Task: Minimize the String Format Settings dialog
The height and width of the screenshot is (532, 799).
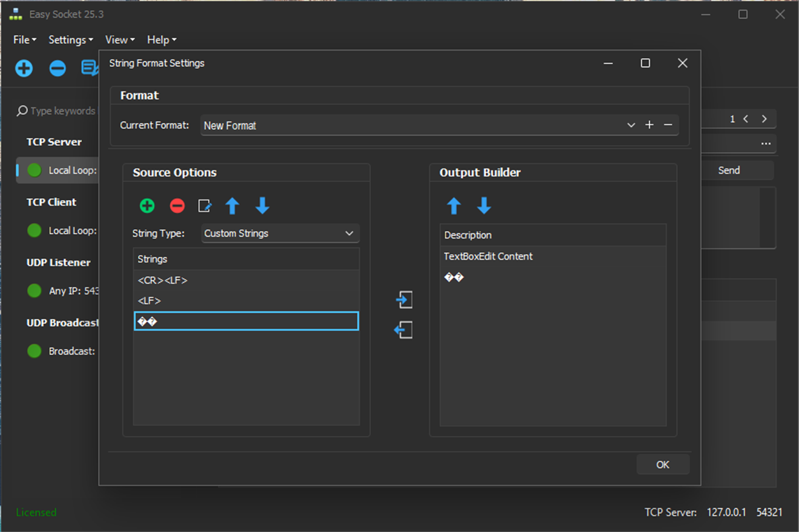Action: 608,63
